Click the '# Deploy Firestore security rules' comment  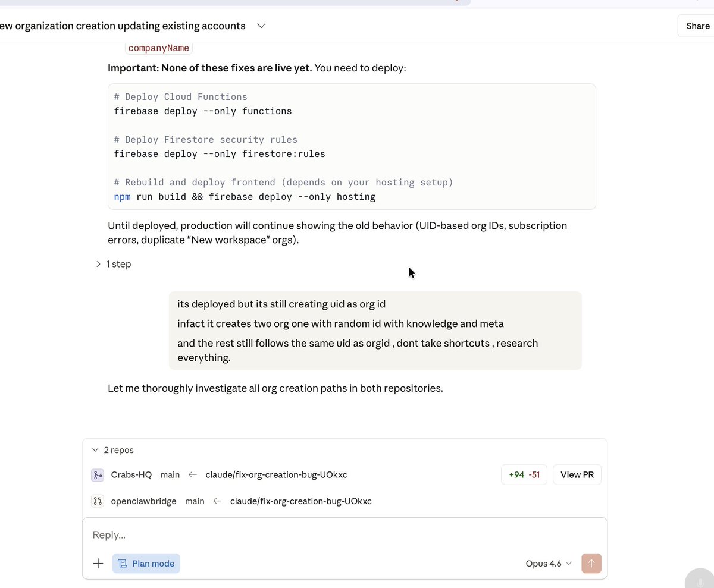206,140
